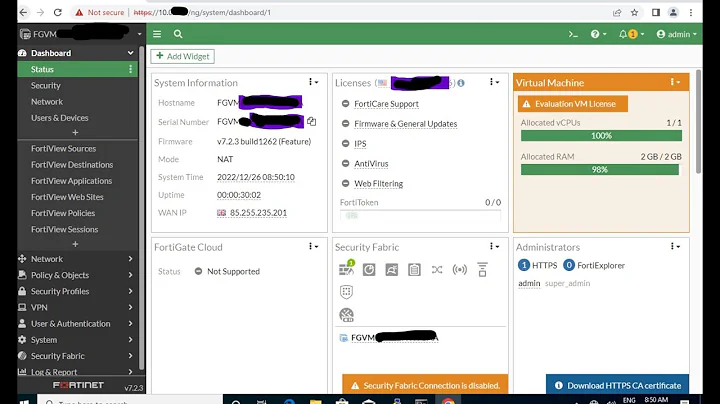Add monitor via plus below FortiView Sessions
Screen dimensions: 720x404
click(x=75, y=244)
